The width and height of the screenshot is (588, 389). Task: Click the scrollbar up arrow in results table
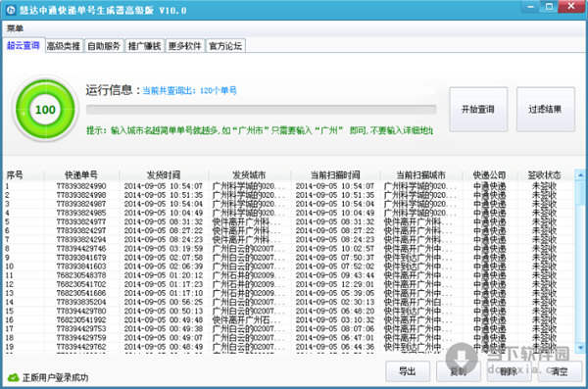[580, 174]
